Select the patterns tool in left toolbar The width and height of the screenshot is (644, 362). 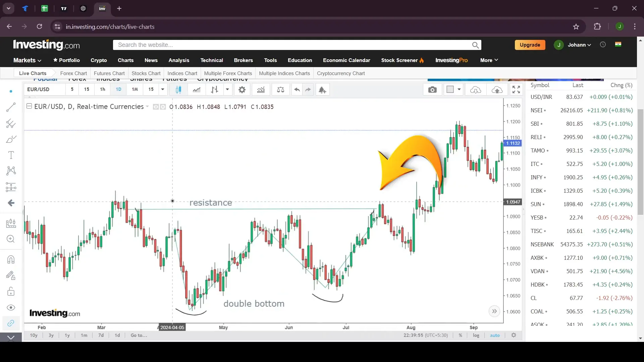click(x=11, y=171)
